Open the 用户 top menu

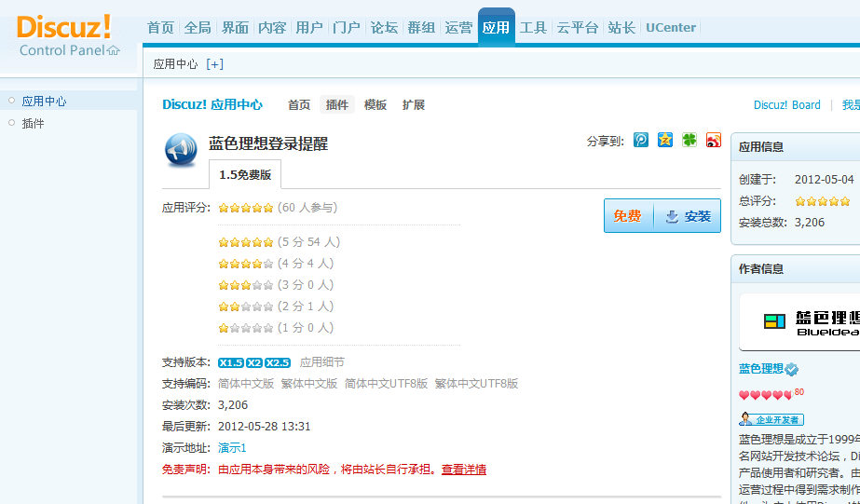[309, 27]
